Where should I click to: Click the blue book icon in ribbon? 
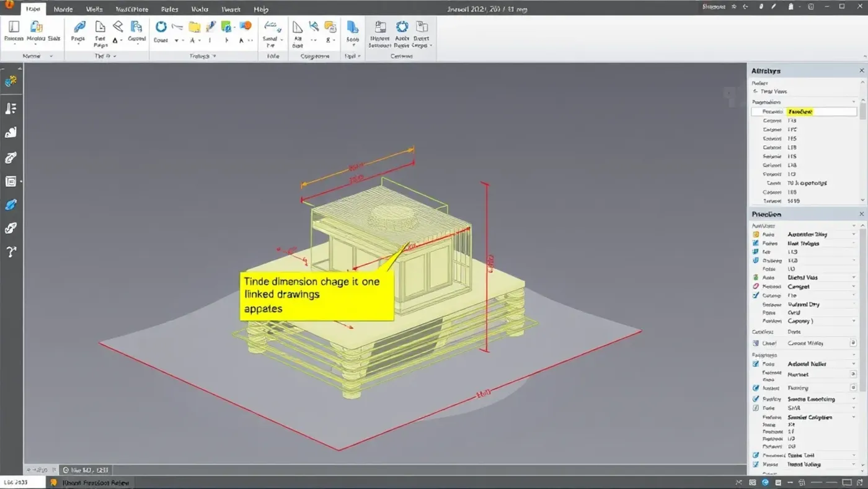(352, 27)
